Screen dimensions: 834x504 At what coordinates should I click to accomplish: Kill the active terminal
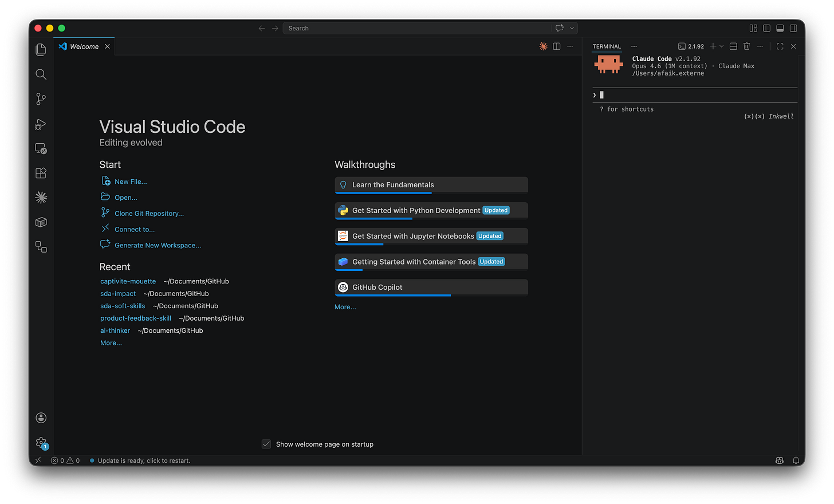746,46
